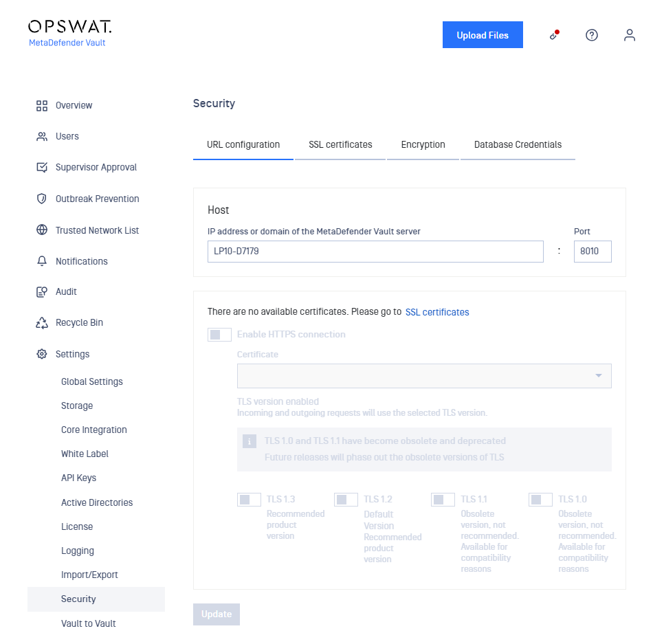
Task: Select Security in the Settings submenu
Action: coord(96,599)
